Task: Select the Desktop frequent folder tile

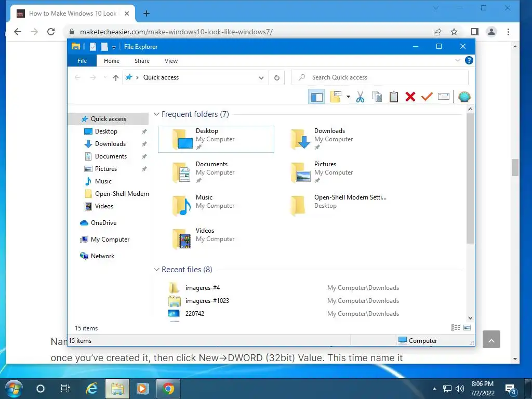Action: [x=216, y=139]
